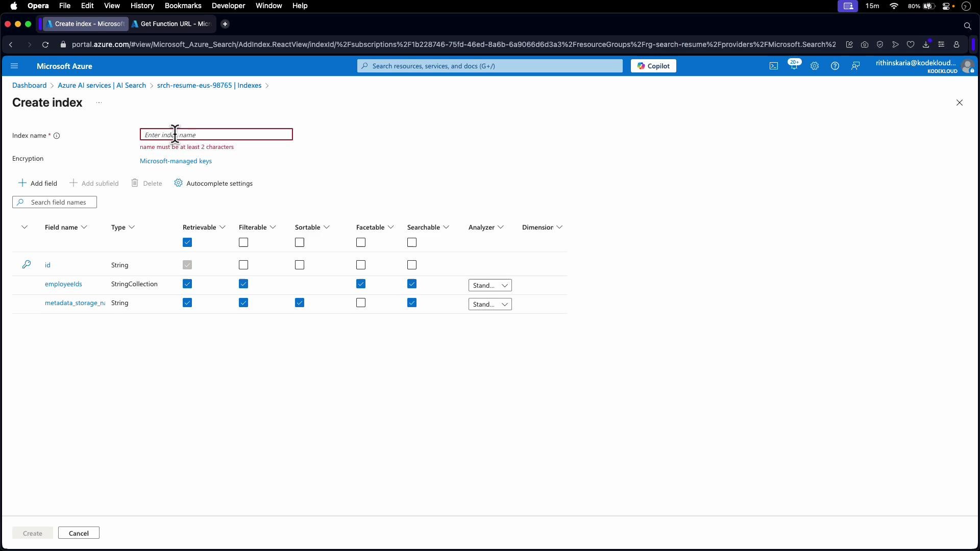Click the Index name input field
This screenshot has width=980, height=551.
[x=216, y=135]
